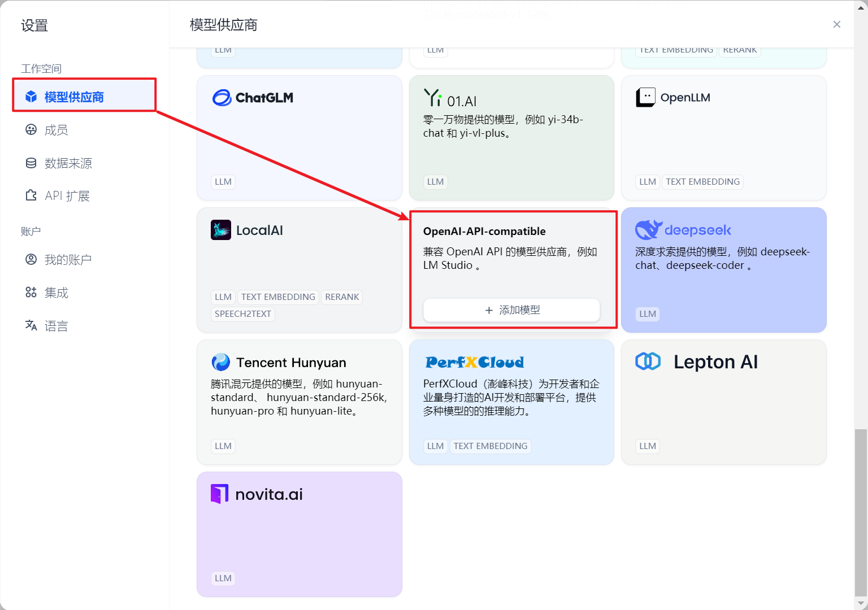Click the 模型供应商 cube icon in sidebar

point(31,96)
